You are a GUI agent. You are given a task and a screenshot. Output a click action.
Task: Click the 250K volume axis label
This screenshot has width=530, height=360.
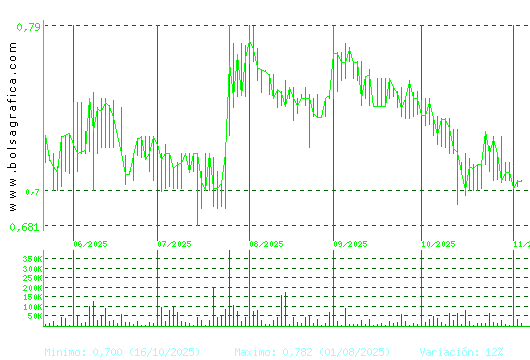(x=32, y=278)
